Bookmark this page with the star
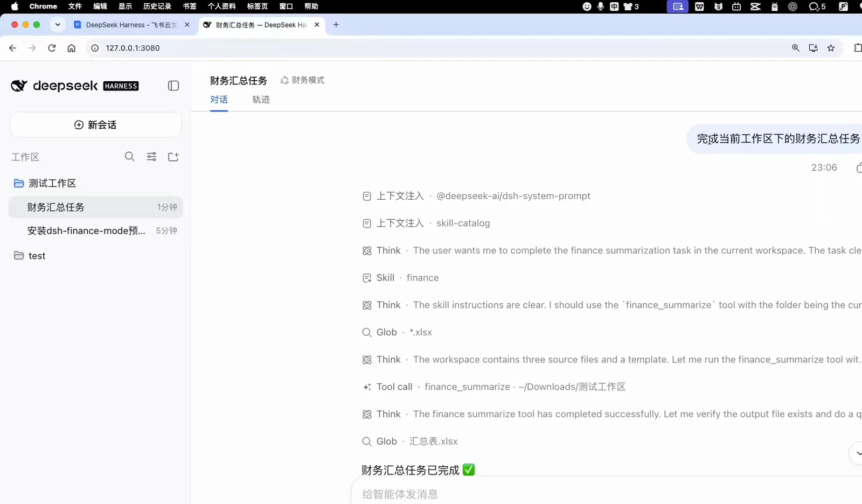 coord(831,48)
